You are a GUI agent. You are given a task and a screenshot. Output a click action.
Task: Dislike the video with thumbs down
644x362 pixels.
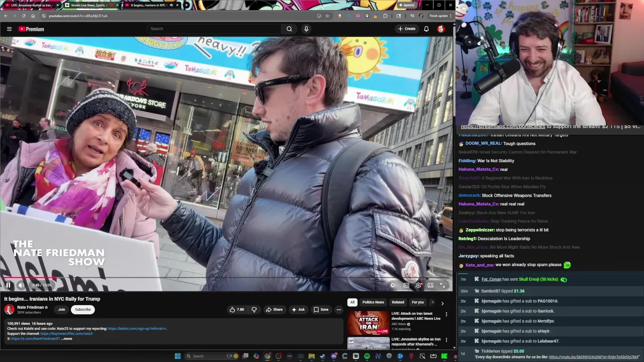254,310
